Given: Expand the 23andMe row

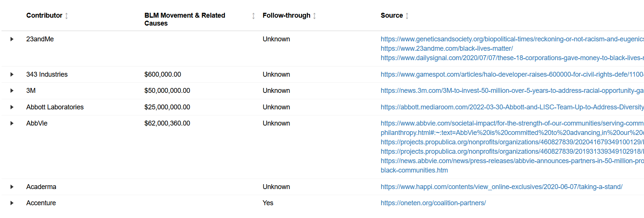Looking at the screenshot, I should click(x=12, y=39).
